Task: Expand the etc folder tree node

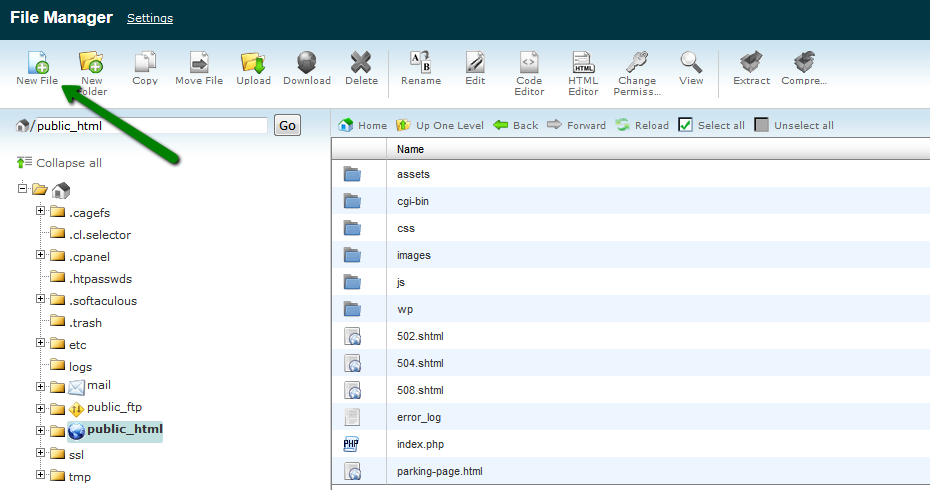Action: [x=41, y=344]
